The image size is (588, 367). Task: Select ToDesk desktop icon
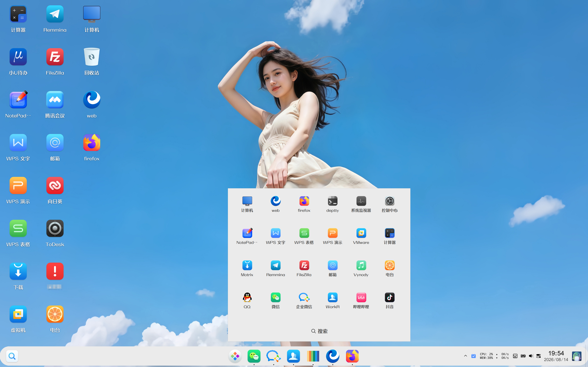[x=55, y=233]
